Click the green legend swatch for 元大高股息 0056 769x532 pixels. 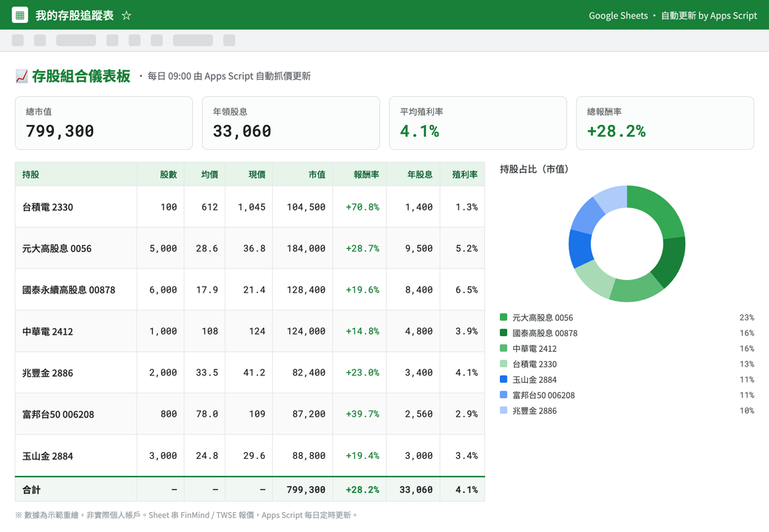[504, 318]
